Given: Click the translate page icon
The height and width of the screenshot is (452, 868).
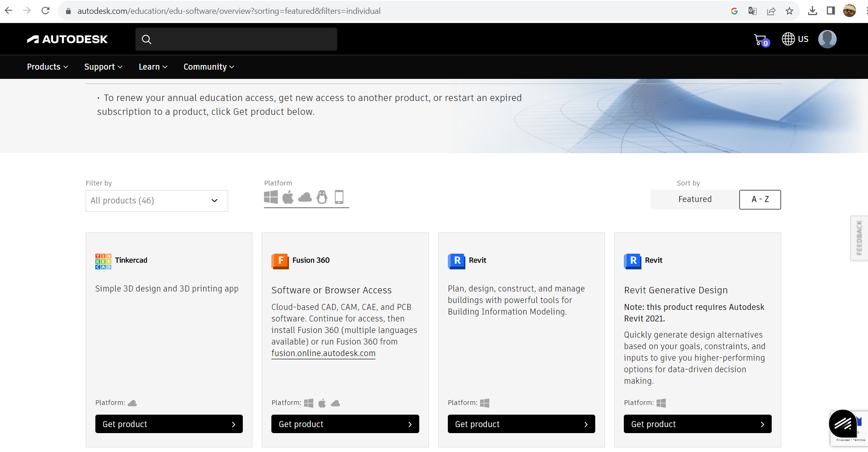Looking at the screenshot, I should click(753, 11).
